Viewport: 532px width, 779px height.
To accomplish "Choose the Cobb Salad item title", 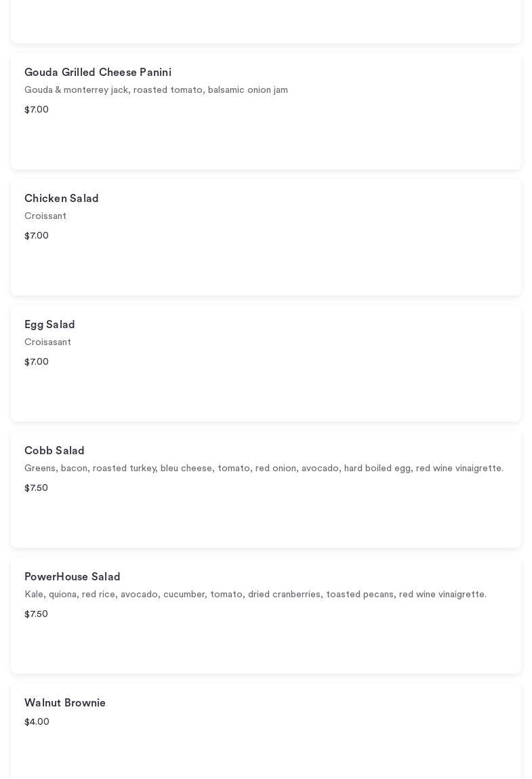I will point(54,451).
